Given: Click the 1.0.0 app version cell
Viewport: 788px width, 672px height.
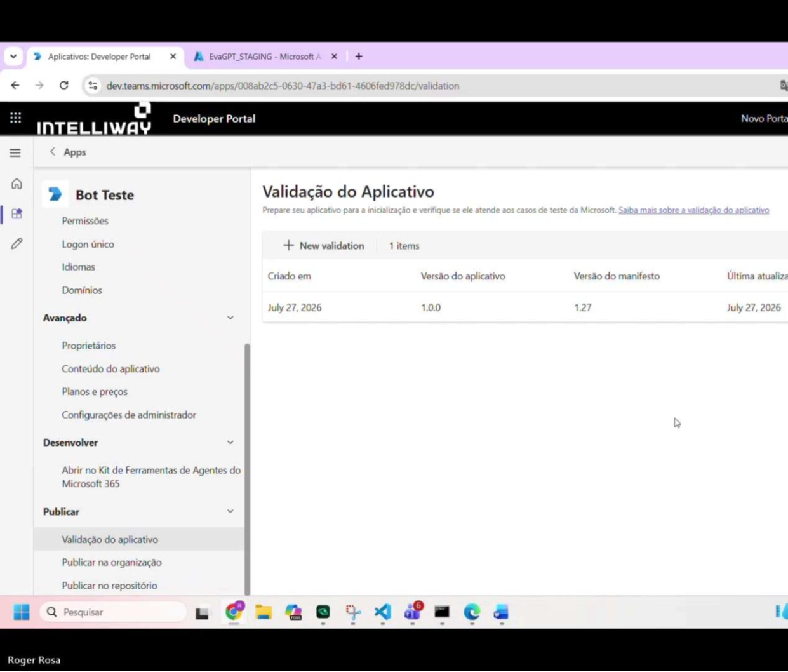Looking at the screenshot, I should pyautogui.click(x=431, y=307).
